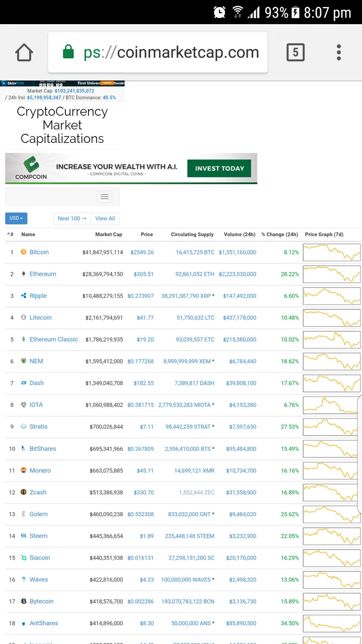Image resolution: width=362 pixels, height=644 pixels.
Task: Sort by Volume (24h) header
Action: [x=240, y=234]
